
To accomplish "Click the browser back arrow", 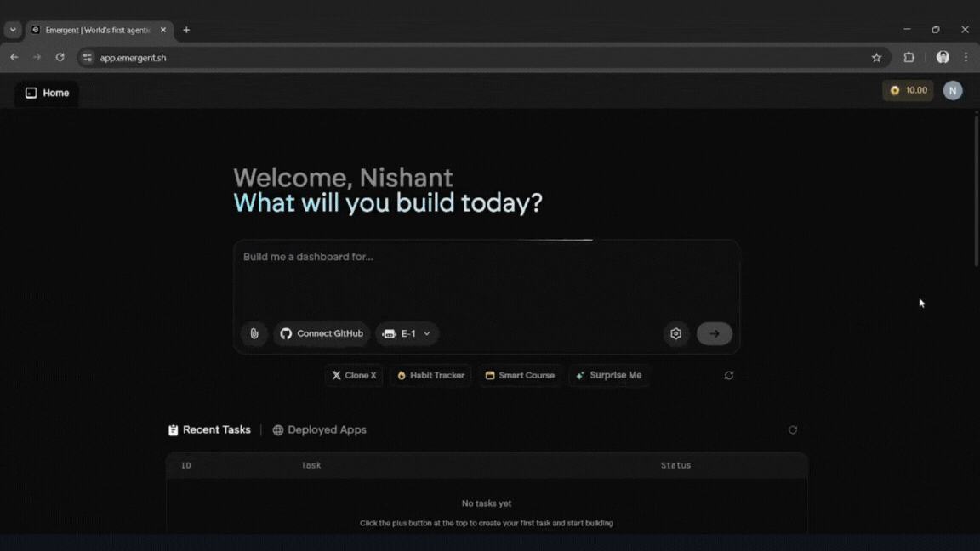I will [x=14, y=57].
